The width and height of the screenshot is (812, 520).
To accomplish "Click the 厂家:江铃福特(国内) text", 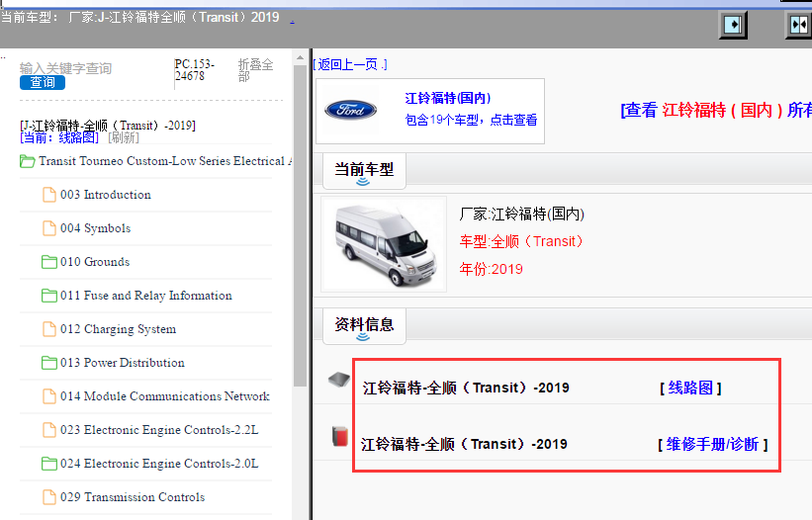I will coord(522,214).
